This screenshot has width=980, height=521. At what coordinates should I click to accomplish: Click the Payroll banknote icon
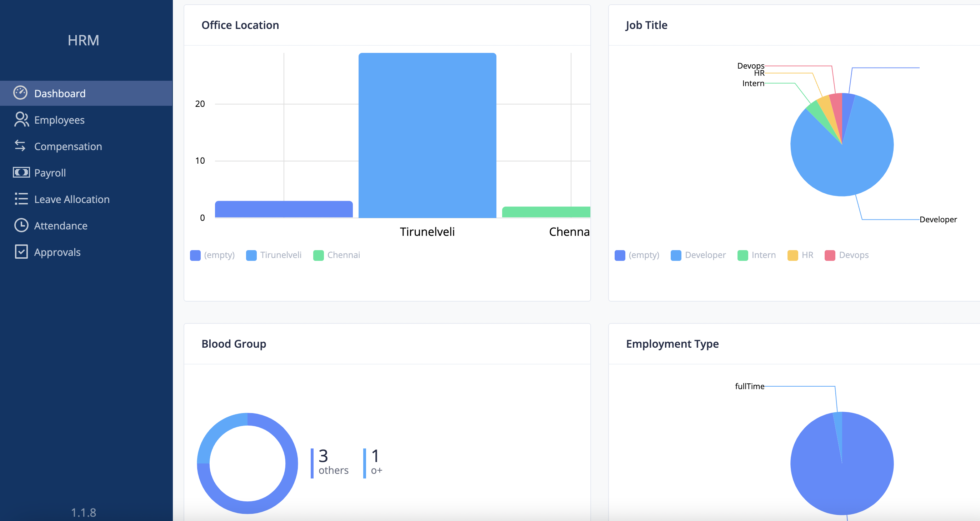(x=21, y=172)
